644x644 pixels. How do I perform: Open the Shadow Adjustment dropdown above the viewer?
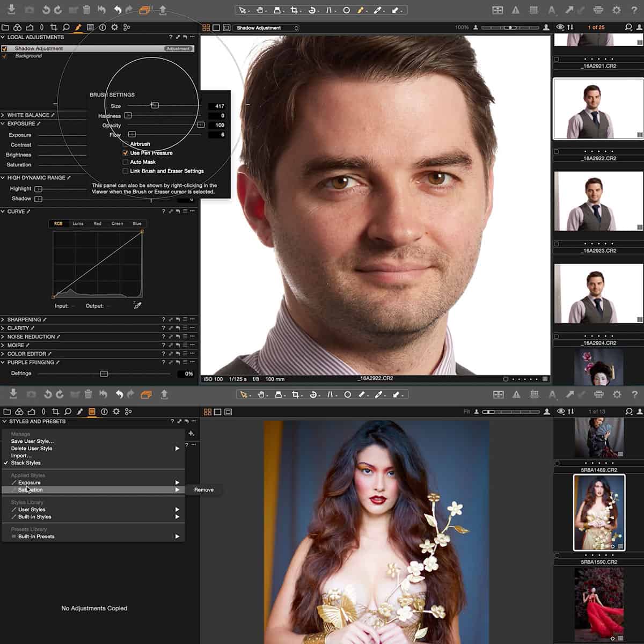[x=267, y=27]
